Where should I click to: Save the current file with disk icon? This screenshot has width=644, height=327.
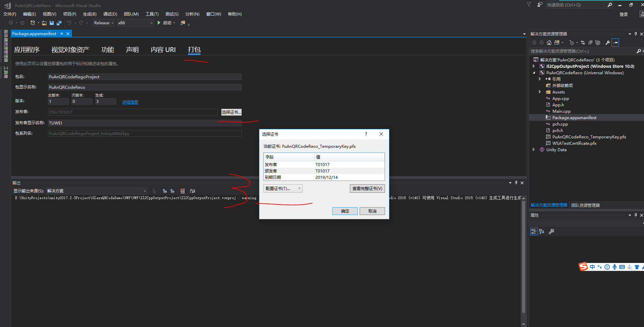[52, 23]
